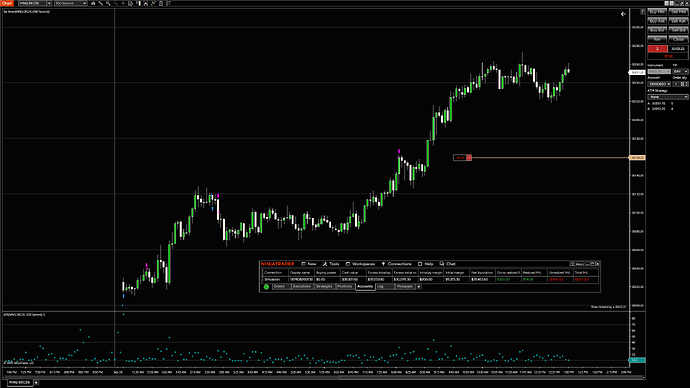Click the Display name column header
This screenshot has height=388, width=690.
click(x=301, y=273)
